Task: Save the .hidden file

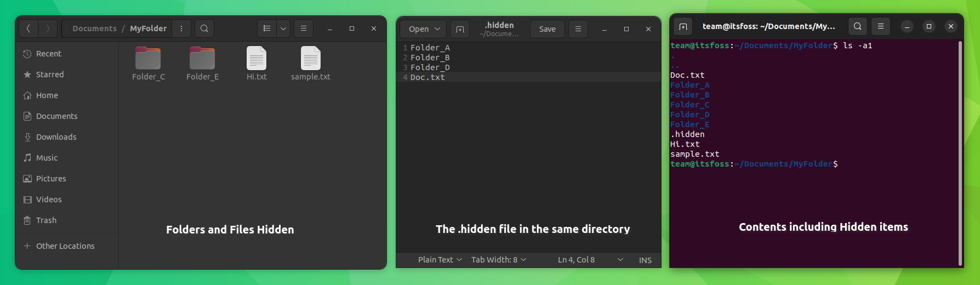Action: [547, 29]
